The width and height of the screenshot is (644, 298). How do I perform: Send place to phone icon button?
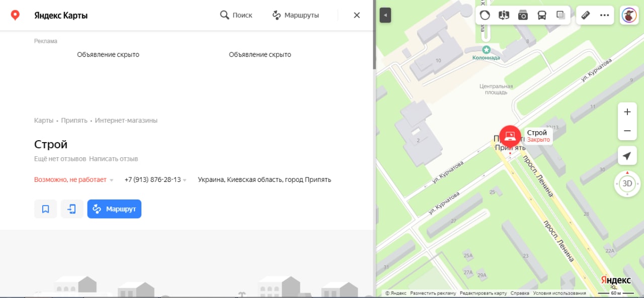coord(72,209)
